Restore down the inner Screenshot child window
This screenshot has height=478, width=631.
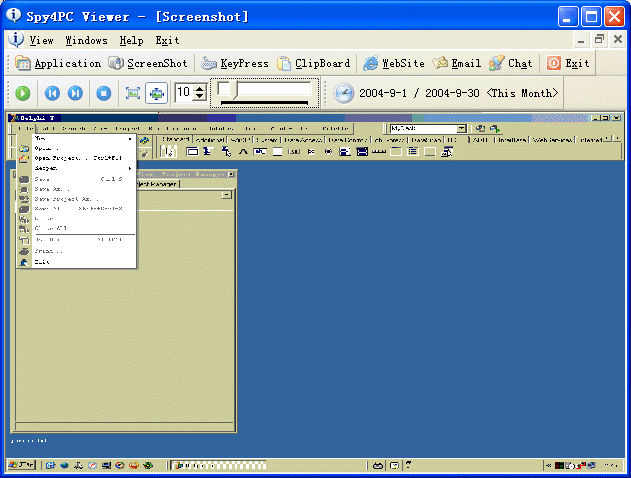click(x=599, y=39)
